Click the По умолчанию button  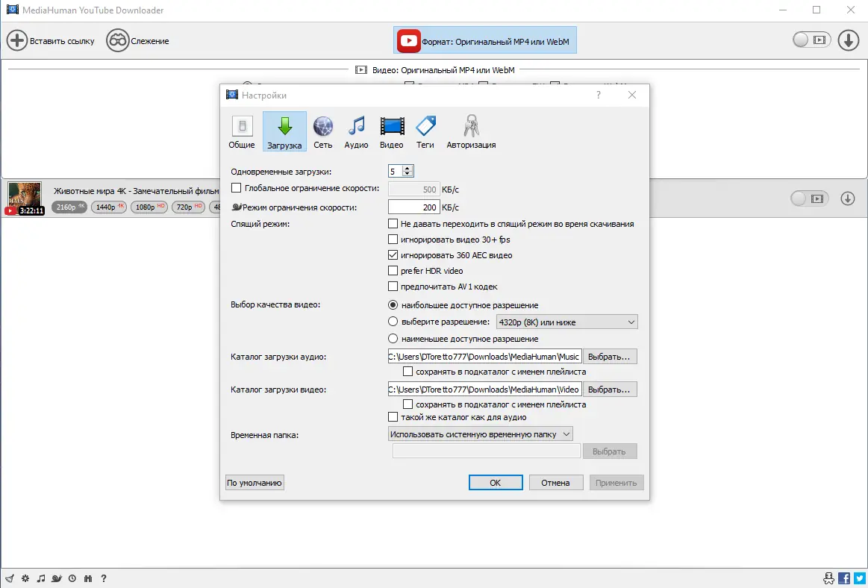pos(255,482)
